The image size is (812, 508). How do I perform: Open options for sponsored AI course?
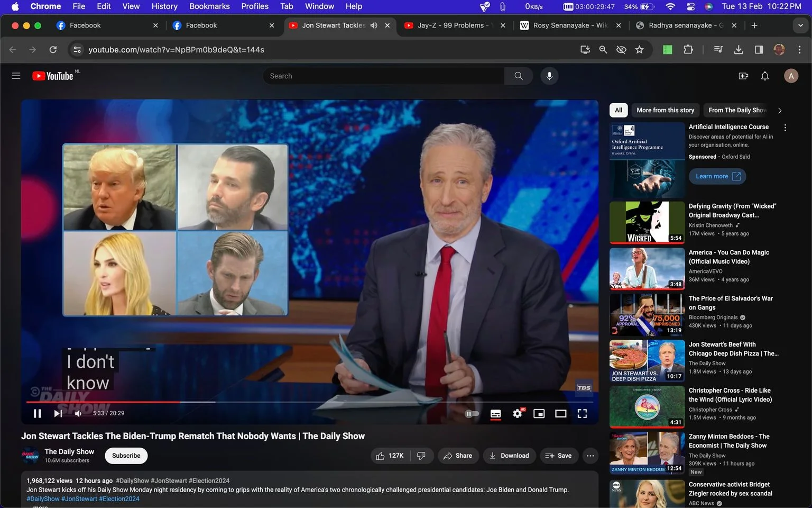pos(785,128)
